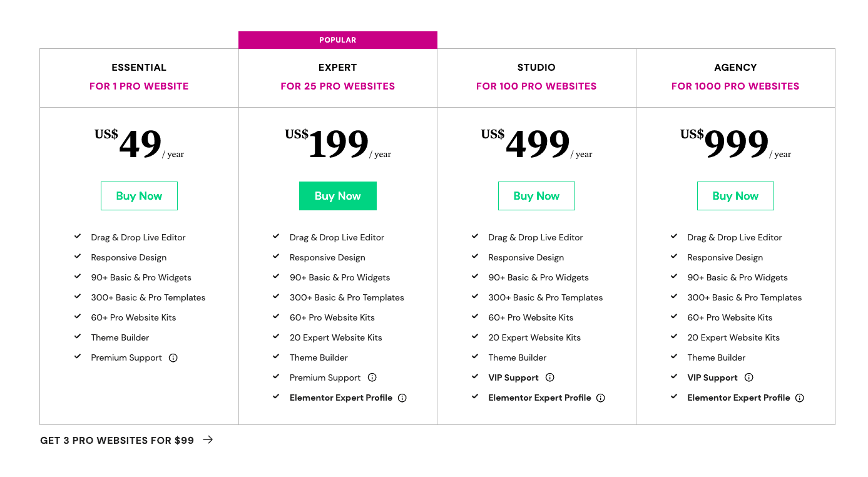Click the US$199 per year price
Viewport: 868px width, 477px height.
[338, 145]
